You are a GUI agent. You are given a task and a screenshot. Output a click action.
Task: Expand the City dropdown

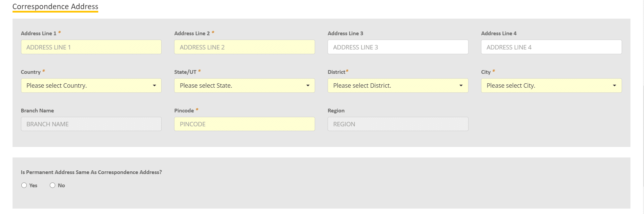(x=551, y=86)
